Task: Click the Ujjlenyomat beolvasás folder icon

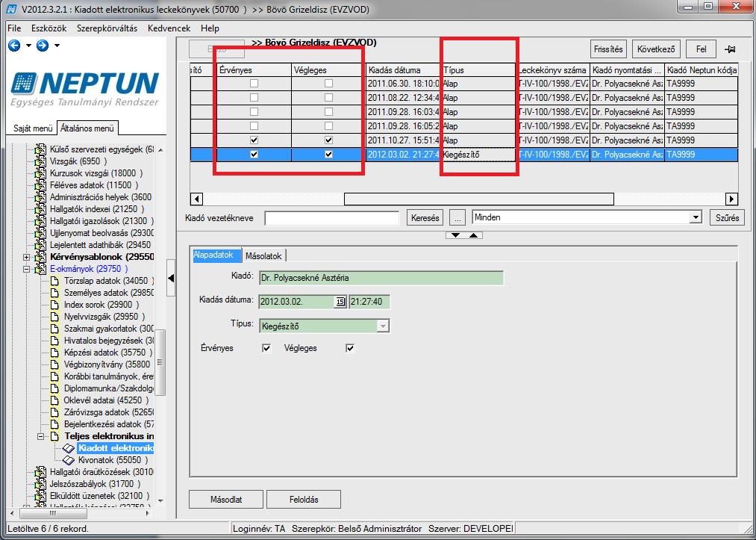Action: point(40,233)
